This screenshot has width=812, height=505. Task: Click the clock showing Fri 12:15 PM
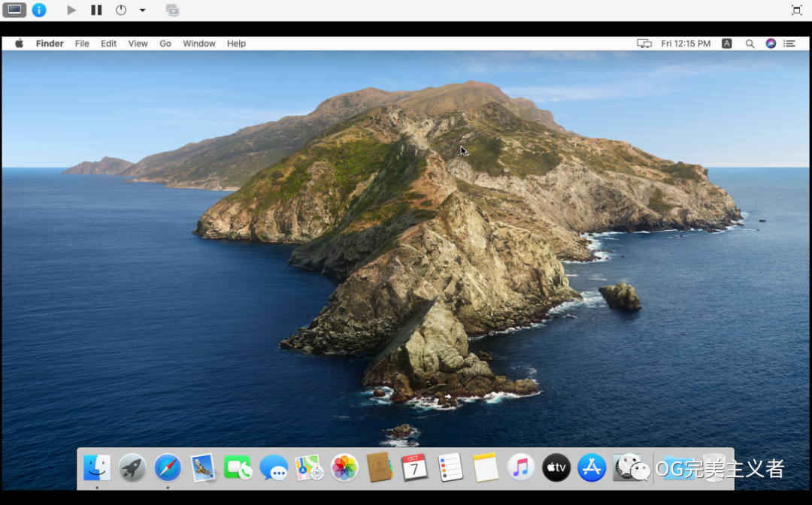point(685,44)
